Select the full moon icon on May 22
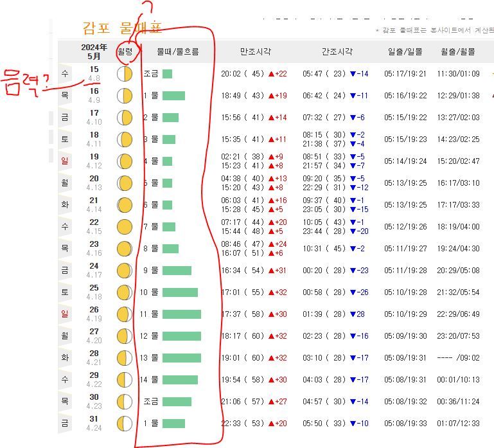The height and width of the screenshot is (448, 494). (x=125, y=226)
